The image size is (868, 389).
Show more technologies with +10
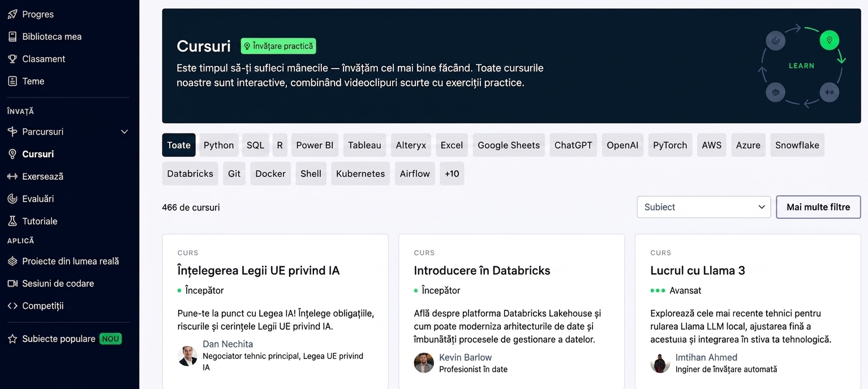coord(452,174)
